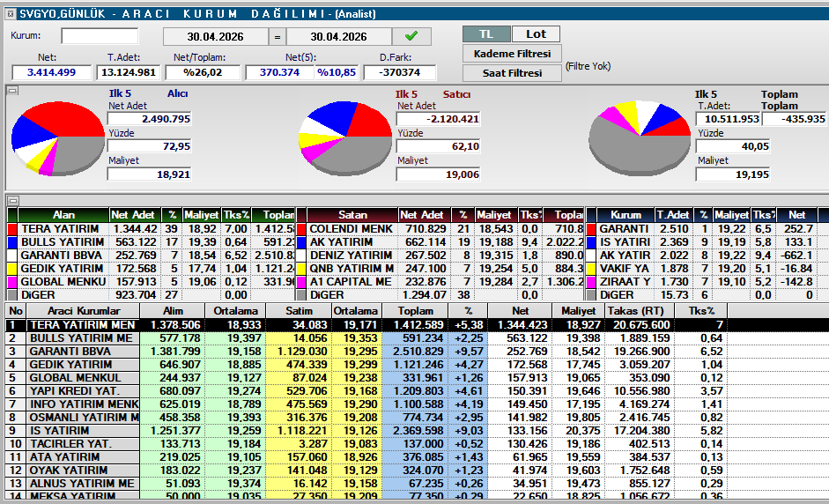Viewport: 829px width, 504px height.
Task: Click the red swatch beside COLENDI MENK
Action: tap(301, 229)
